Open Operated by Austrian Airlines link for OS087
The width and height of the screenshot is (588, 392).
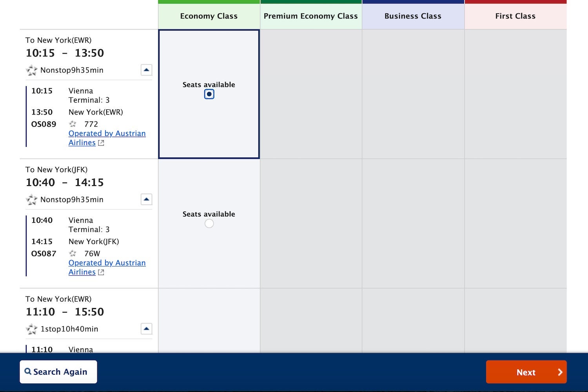[x=107, y=263]
